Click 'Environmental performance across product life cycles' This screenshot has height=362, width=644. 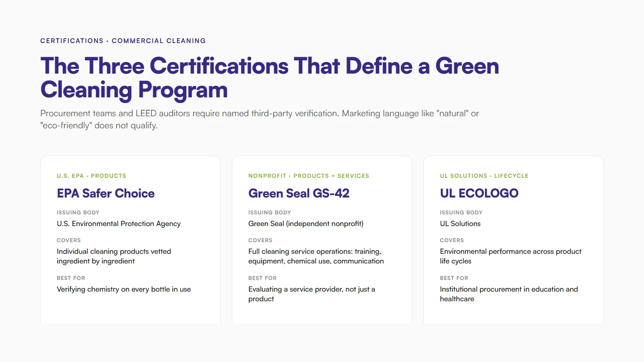coord(511,256)
